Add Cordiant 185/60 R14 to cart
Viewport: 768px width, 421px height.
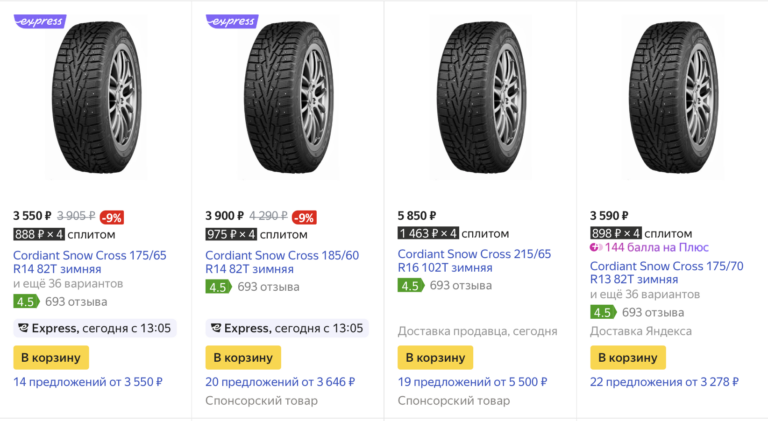pyautogui.click(x=243, y=357)
